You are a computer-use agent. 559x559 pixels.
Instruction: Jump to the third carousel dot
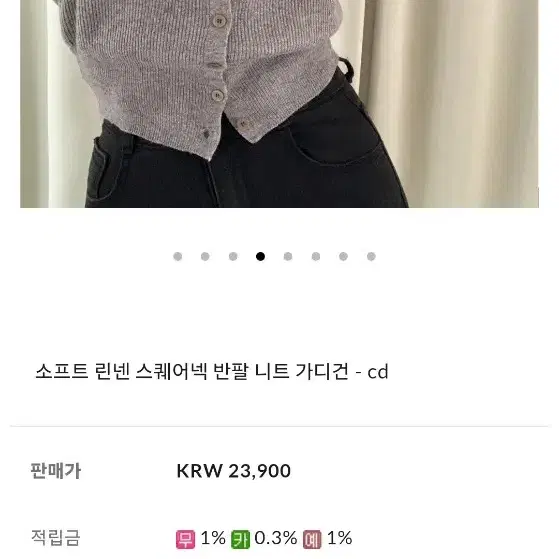tap(233, 256)
